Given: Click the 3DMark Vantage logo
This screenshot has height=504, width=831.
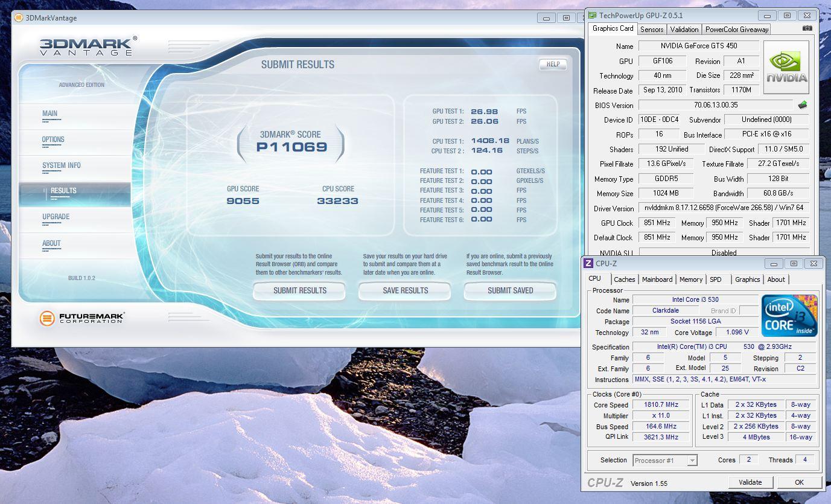Looking at the screenshot, I should coord(88,46).
